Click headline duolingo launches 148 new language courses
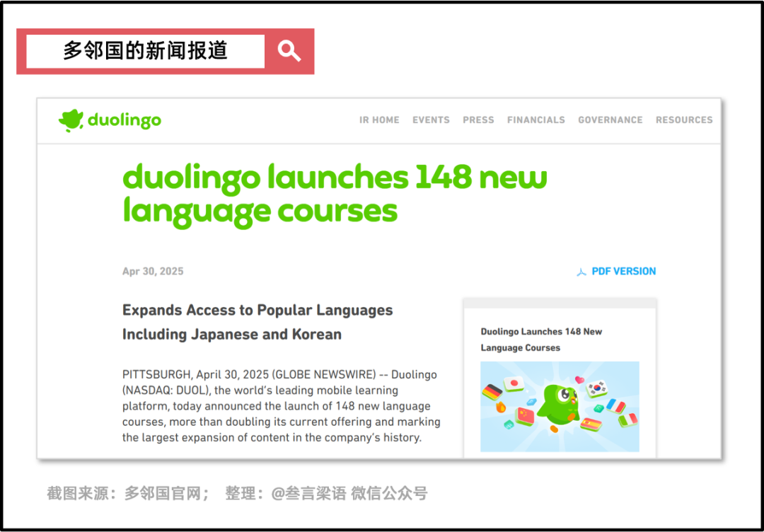 [x=335, y=197]
